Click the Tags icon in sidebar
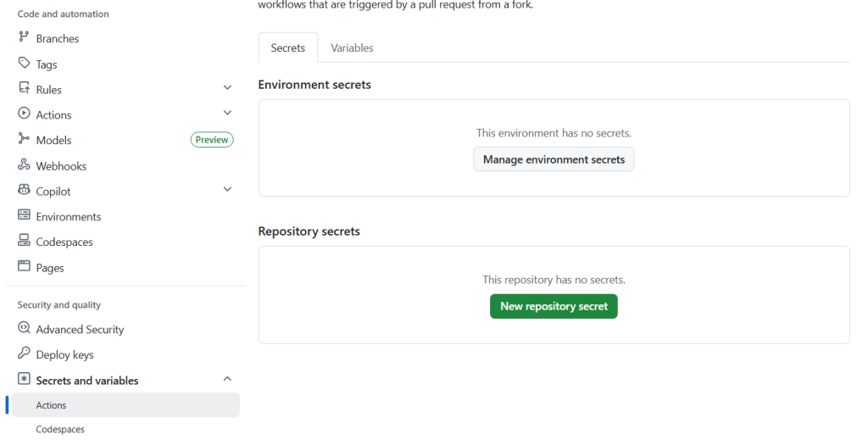 pos(24,64)
